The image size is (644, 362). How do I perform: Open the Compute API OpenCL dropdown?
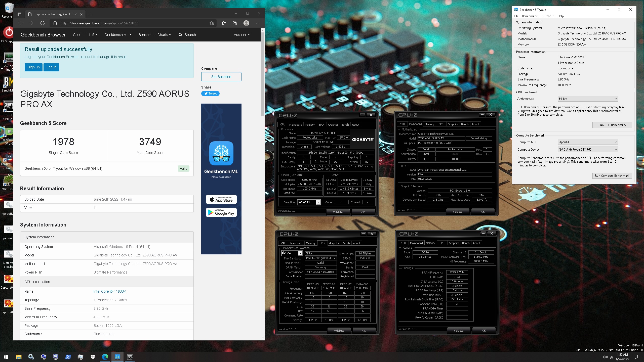click(x=588, y=142)
